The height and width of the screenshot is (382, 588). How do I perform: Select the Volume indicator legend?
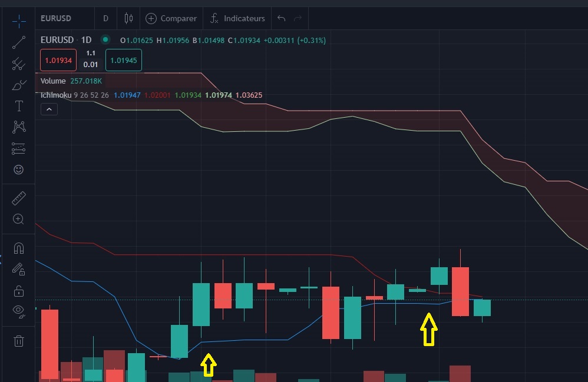53,81
